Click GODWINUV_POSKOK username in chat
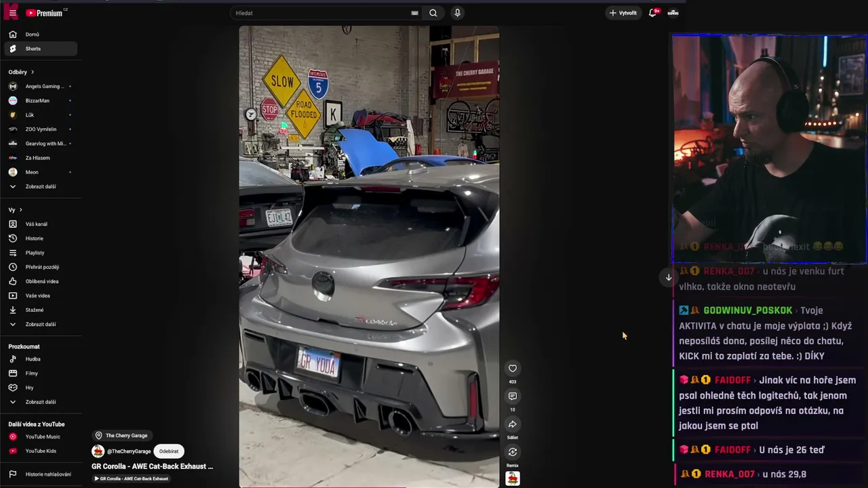Image resolution: width=868 pixels, height=488 pixels. (x=748, y=310)
